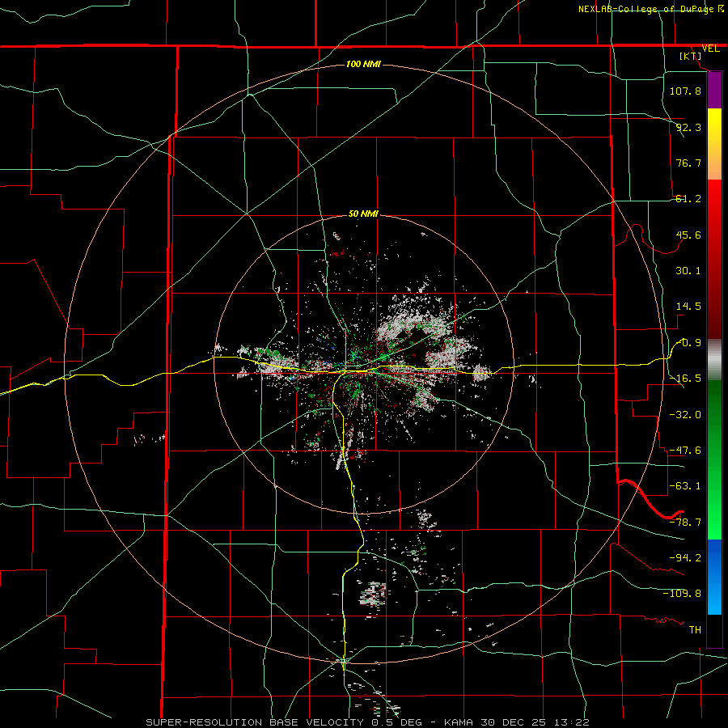Screen dimensions: 728x728
Task: Click the VEL legend title
Action: pos(710,49)
